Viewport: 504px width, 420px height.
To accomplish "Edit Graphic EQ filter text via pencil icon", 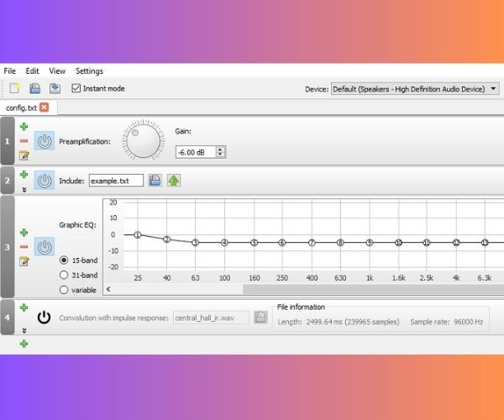I will pos(24,261).
